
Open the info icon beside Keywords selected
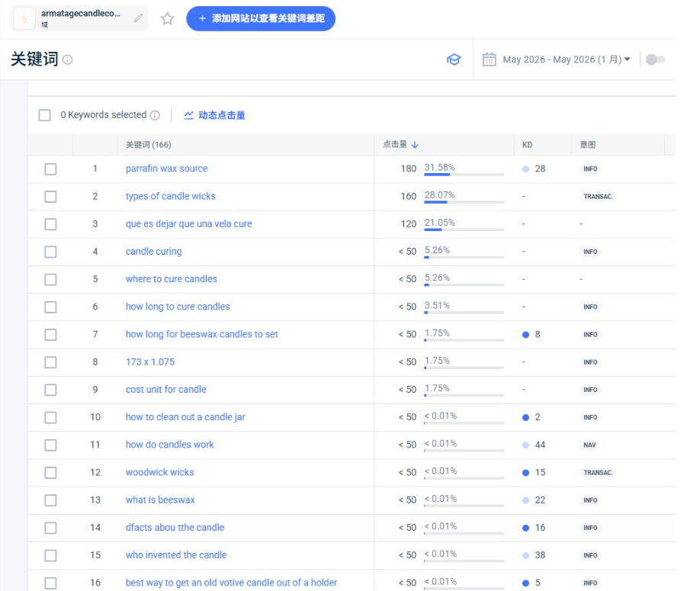click(x=155, y=115)
